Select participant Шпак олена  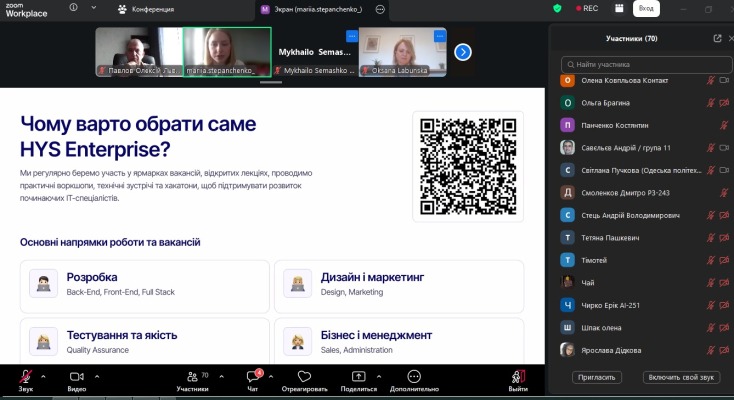click(645, 327)
